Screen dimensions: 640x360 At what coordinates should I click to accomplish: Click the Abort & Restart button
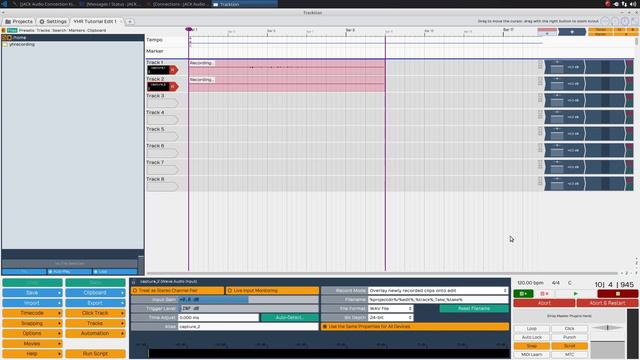click(607, 303)
